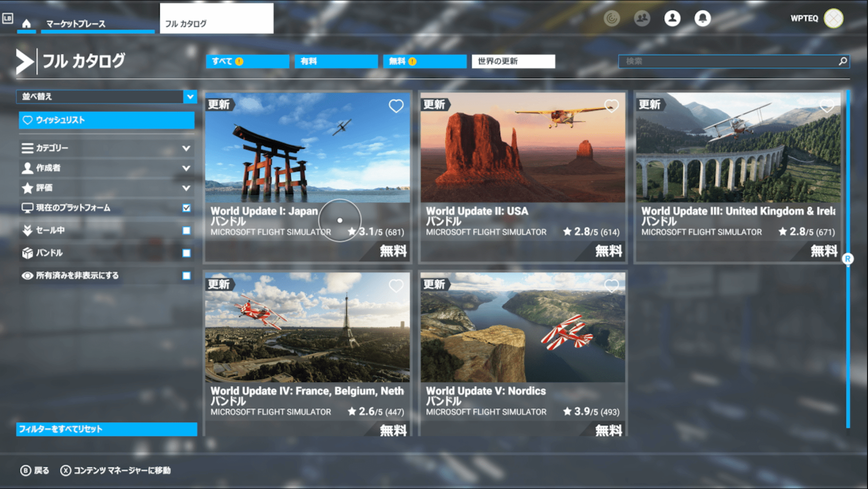The height and width of the screenshot is (489, 868).
Task: Expand the カテゴリー filter chevron
Action: pos(186,148)
